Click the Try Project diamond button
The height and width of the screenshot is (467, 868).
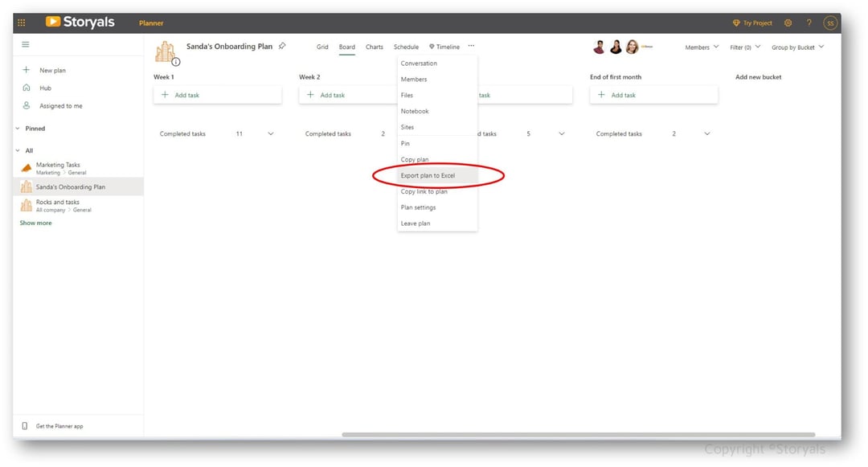[752, 23]
